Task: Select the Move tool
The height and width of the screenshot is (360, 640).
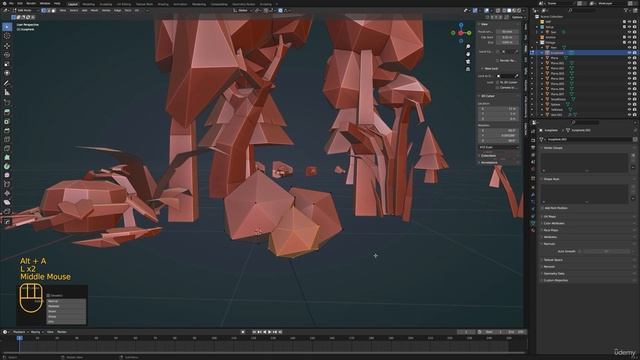Action: [x=7, y=46]
